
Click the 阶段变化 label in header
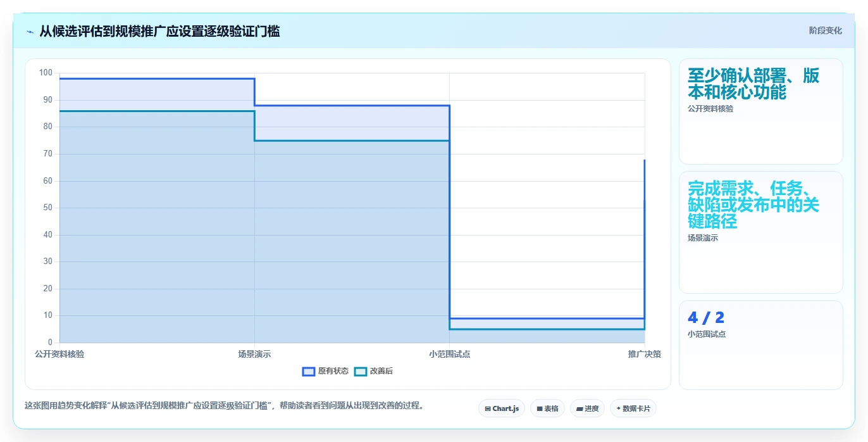tap(825, 30)
